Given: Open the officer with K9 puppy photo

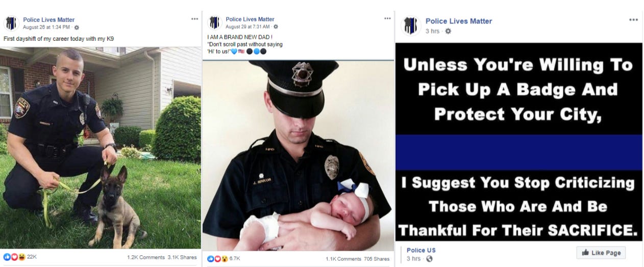Looking at the screenshot, I should 101,148.
